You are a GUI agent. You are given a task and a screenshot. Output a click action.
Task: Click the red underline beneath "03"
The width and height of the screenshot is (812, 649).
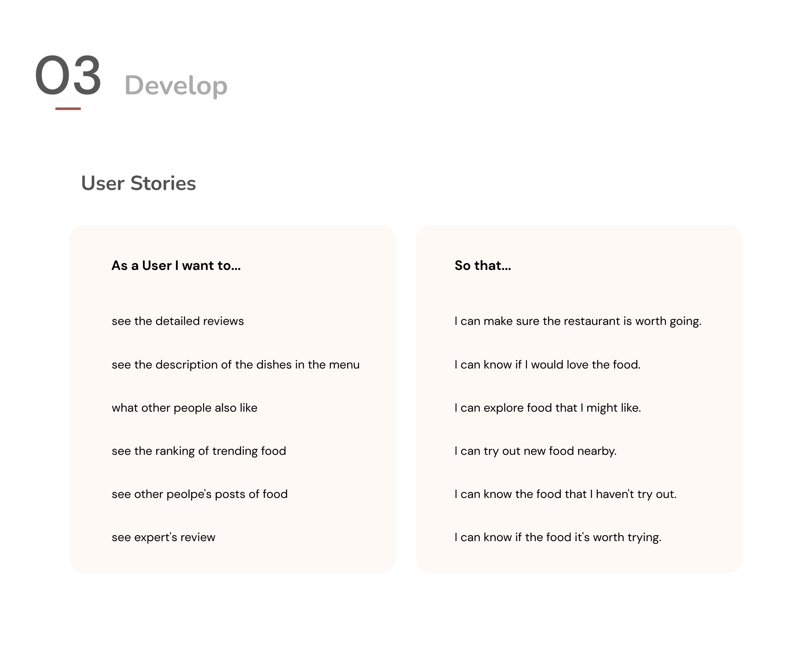point(68,109)
